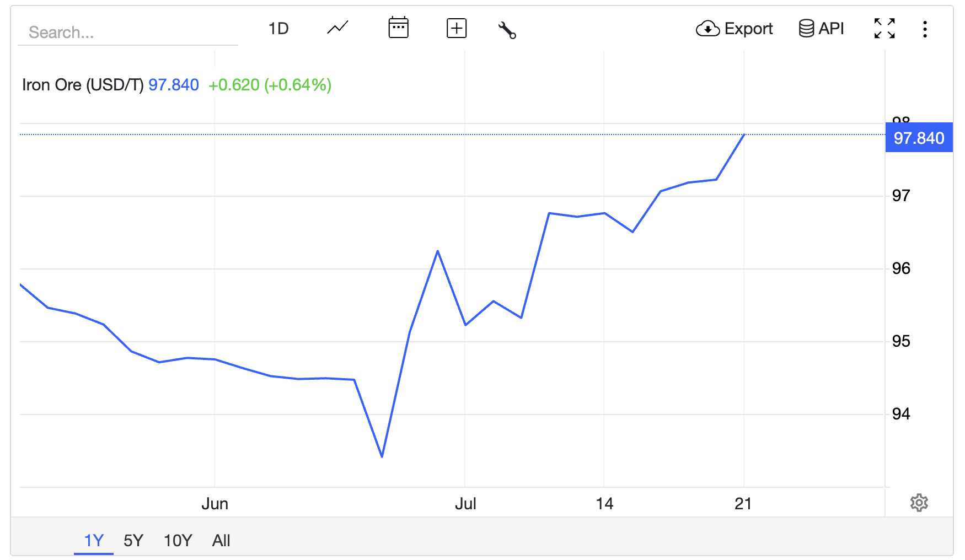Click the 96 price axis label

(901, 268)
